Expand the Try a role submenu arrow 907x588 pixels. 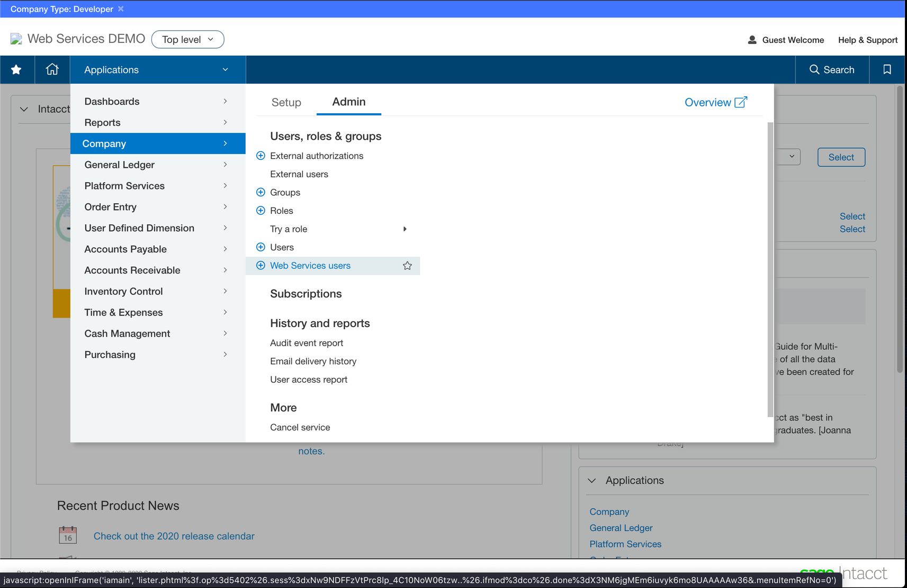[405, 229]
